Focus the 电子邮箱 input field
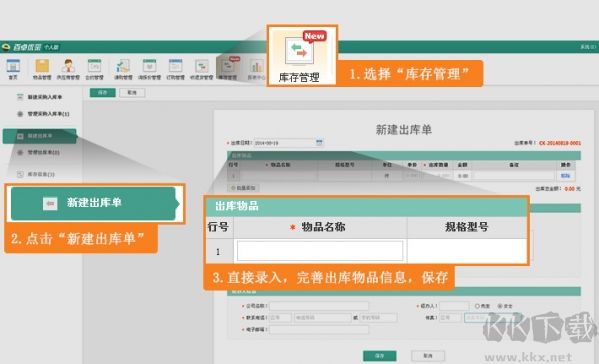599x364 pixels. pos(319,329)
